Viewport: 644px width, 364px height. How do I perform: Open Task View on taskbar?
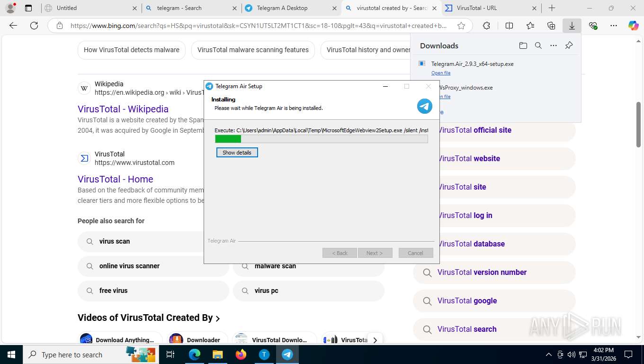pos(171,355)
